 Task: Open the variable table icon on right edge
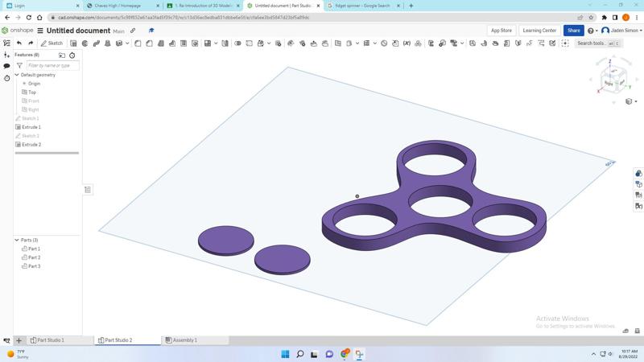[x=638, y=206]
